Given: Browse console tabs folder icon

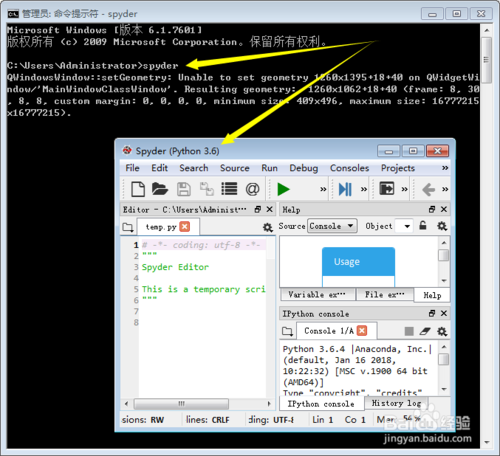Looking at the screenshot, I should point(287,331).
